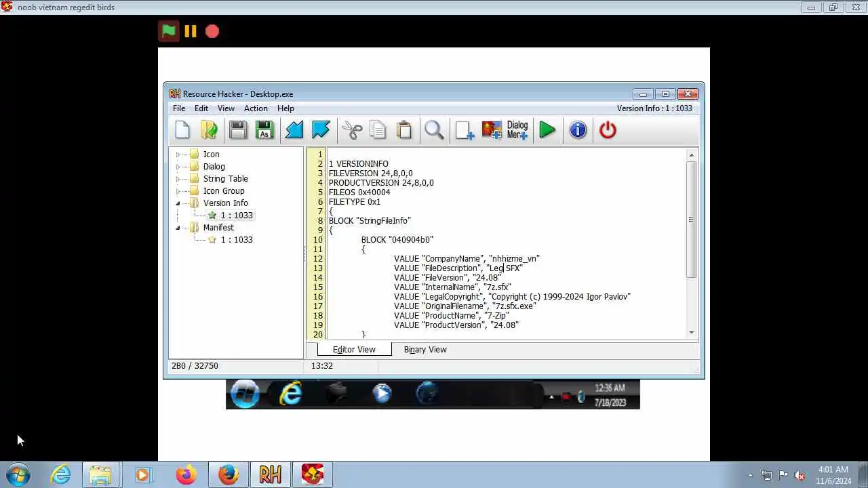Expand the Icon Group folder arrow

tap(178, 191)
